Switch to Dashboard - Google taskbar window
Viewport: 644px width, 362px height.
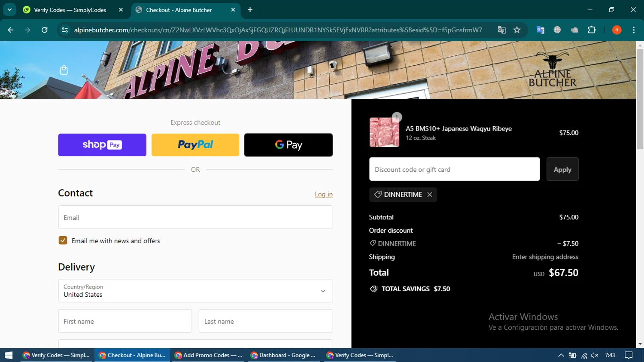click(284, 355)
